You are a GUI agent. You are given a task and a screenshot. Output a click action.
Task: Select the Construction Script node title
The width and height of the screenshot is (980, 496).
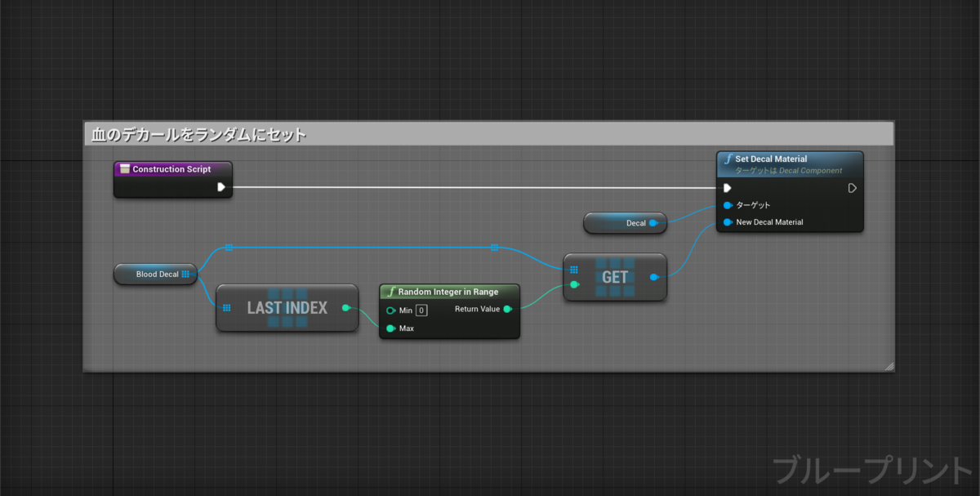pyautogui.click(x=171, y=169)
